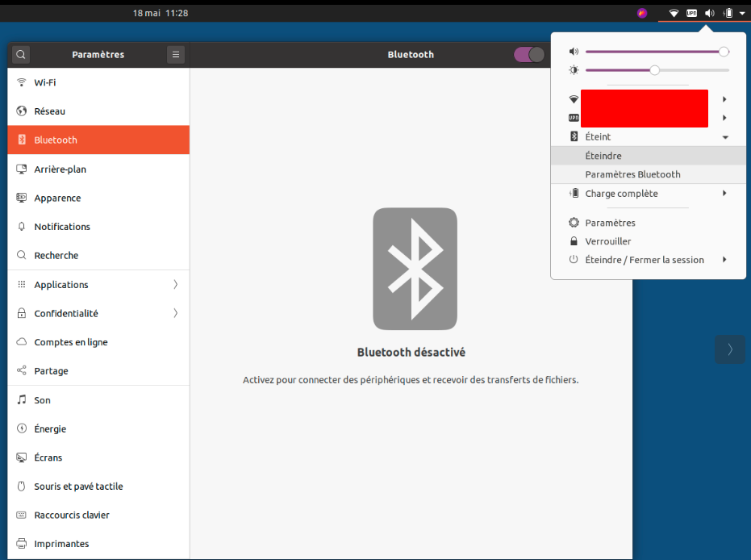Viewport: 751px width, 560px height.
Task: Click the Wi-Fi icon in sidebar
Action: click(22, 82)
